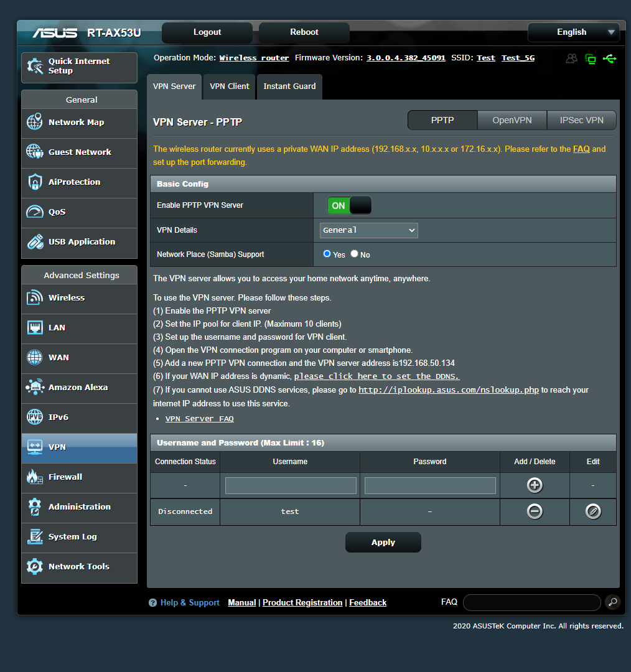The image size is (631, 672).
Task: Switch to the VPN Client tab
Action: pyautogui.click(x=228, y=86)
